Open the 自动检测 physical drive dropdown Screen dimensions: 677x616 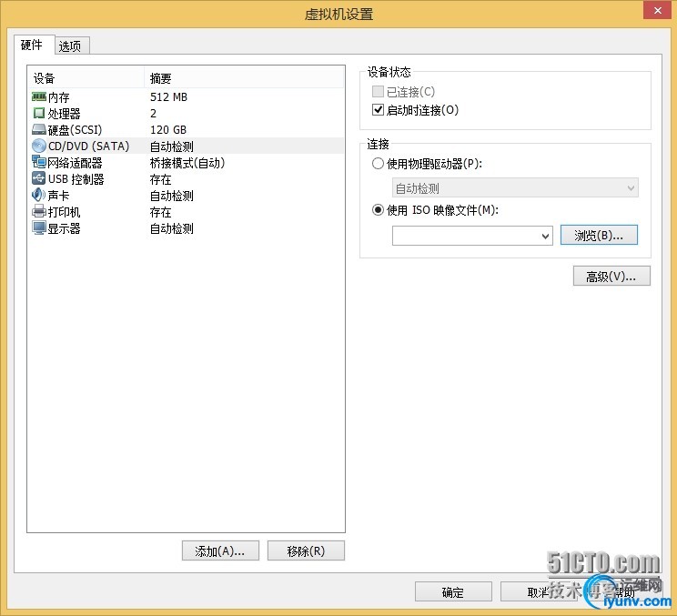click(515, 187)
